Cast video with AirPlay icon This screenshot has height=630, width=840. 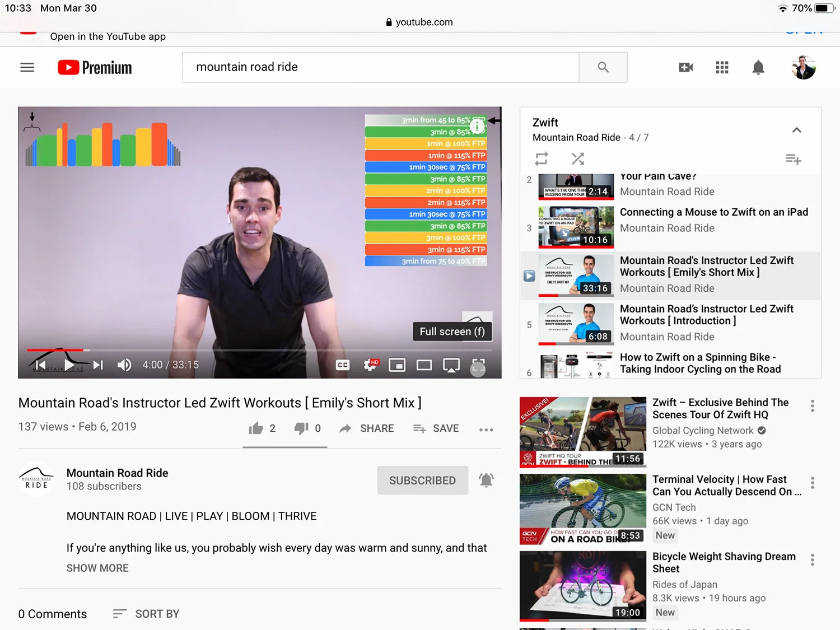(x=451, y=365)
